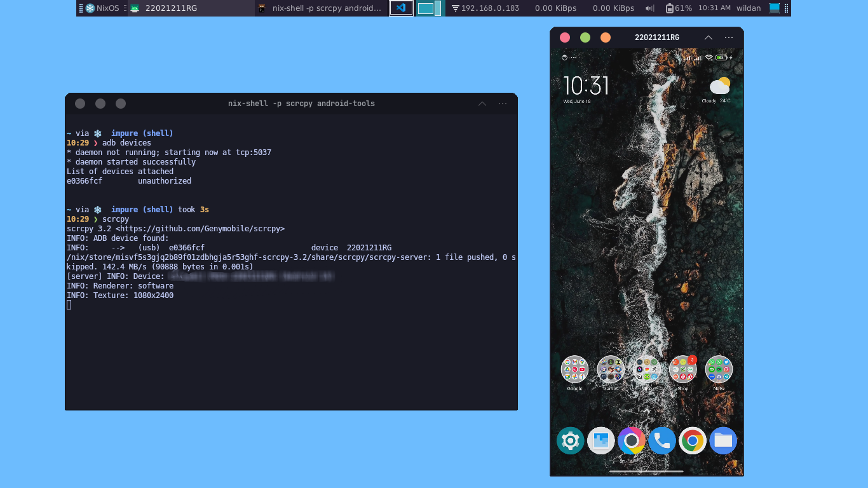Click the 22021211RG scrcpy window title
The width and height of the screenshot is (868, 488).
coord(657,37)
